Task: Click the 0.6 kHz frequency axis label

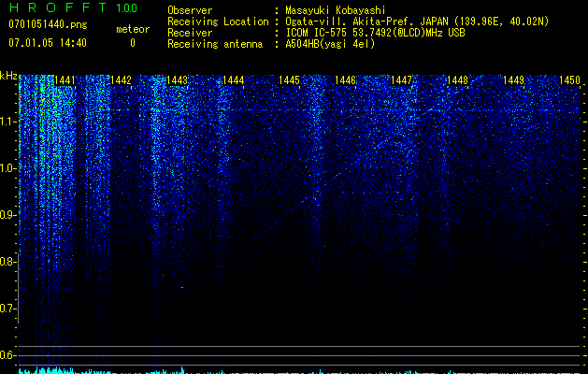Action: tap(7, 355)
